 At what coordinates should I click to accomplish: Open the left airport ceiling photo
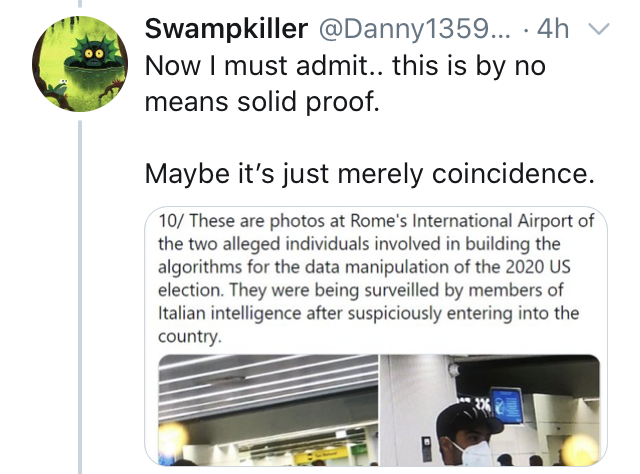click(268, 410)
